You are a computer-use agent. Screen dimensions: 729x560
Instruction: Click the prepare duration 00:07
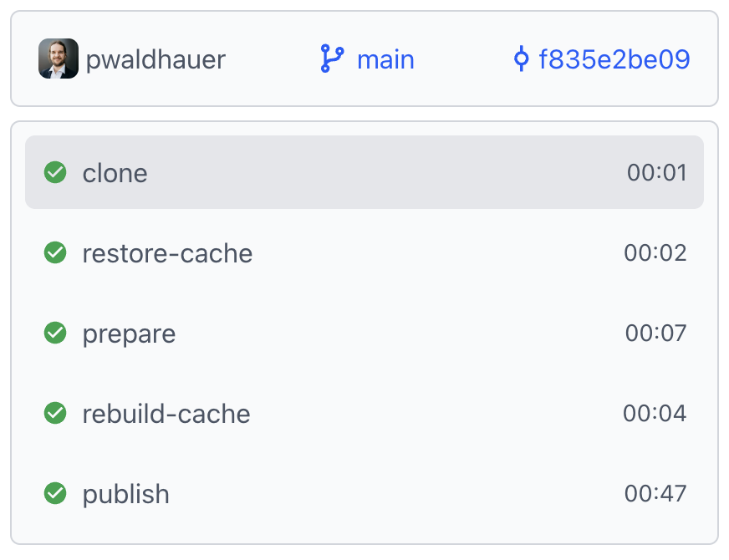point(655,333)
